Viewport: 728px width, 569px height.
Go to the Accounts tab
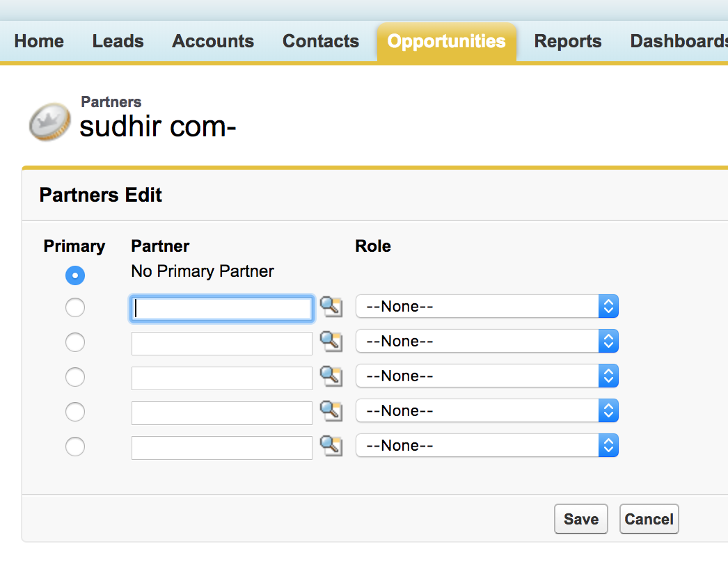[213, 41]
